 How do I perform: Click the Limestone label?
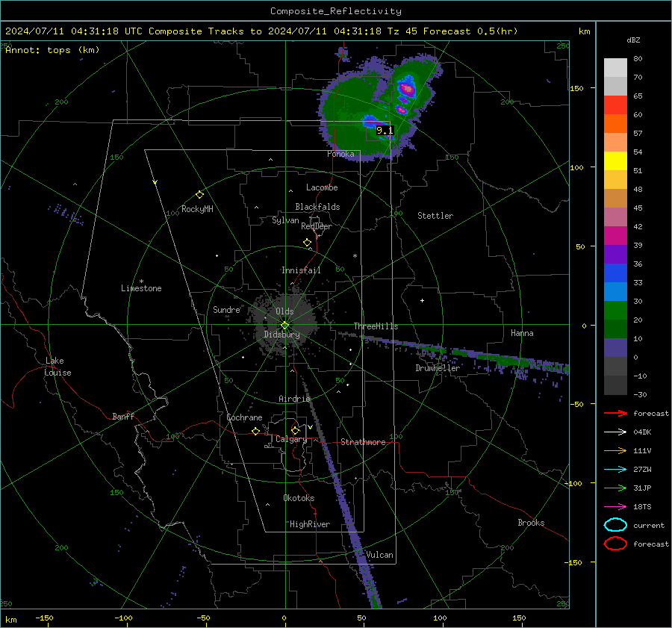coord(141,288)
